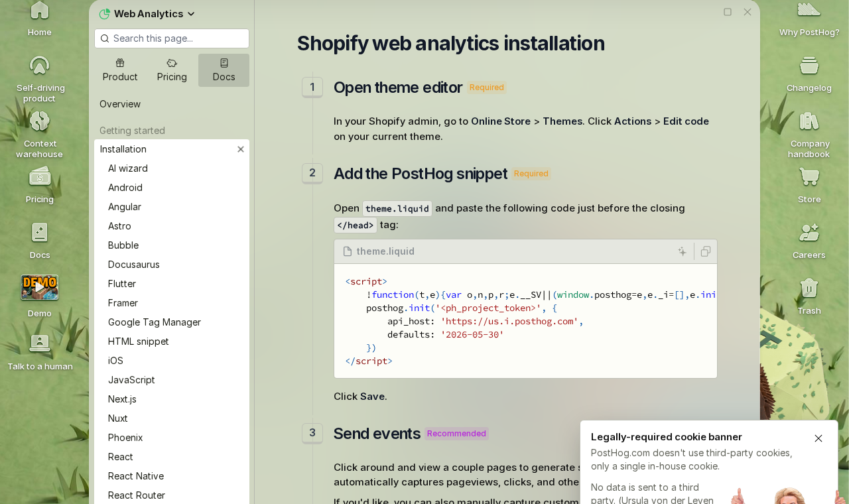Click the Open theme editor heading
The width and height of the screenshot is (849, 504).
pos(398,88)
